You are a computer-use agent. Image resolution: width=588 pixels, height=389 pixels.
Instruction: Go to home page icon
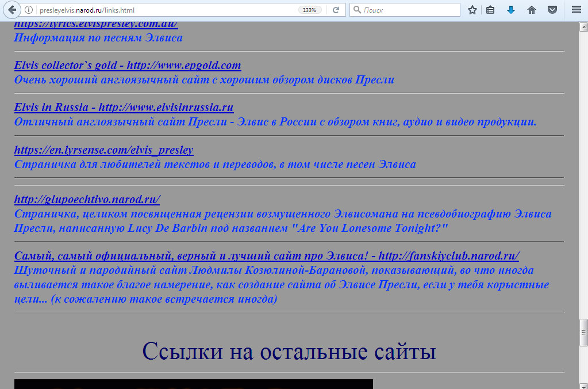[x=531, y=10]
